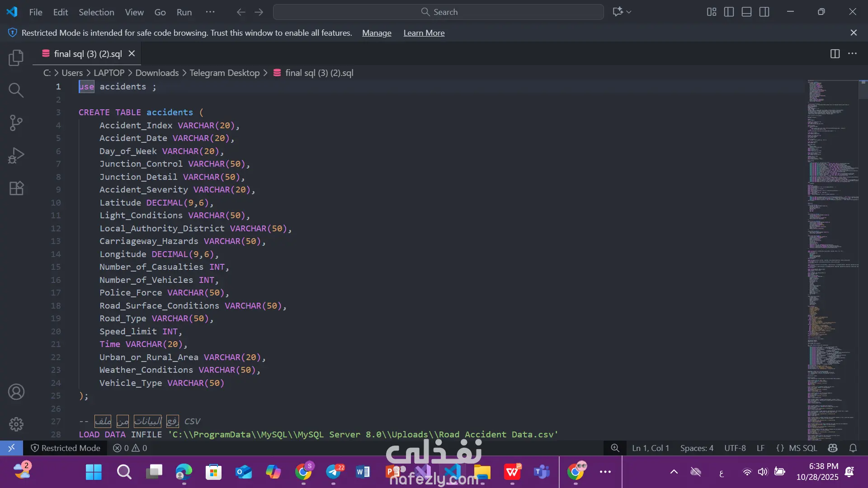
Task: Open the Accounts menu icon
Action: [16, 392]
